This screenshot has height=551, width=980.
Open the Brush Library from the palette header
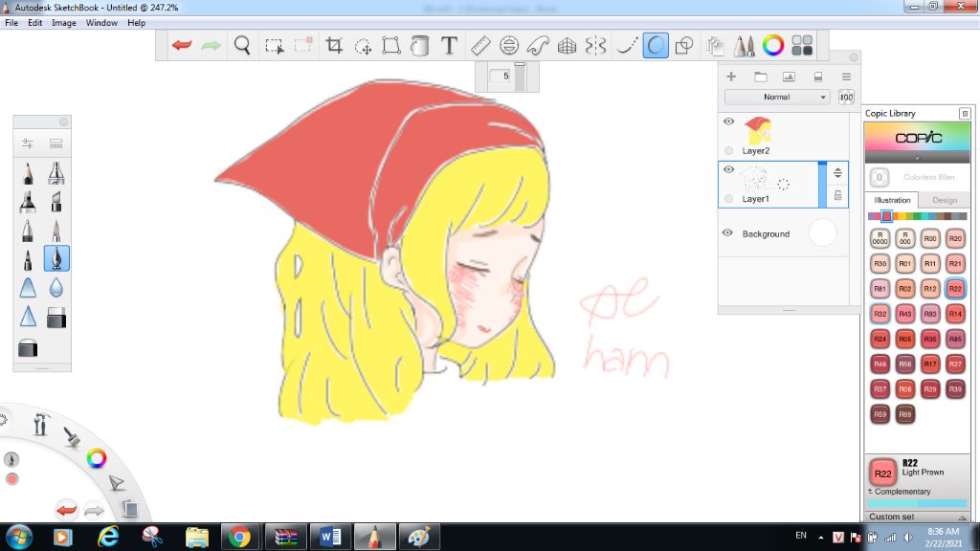tap(56, 143)
